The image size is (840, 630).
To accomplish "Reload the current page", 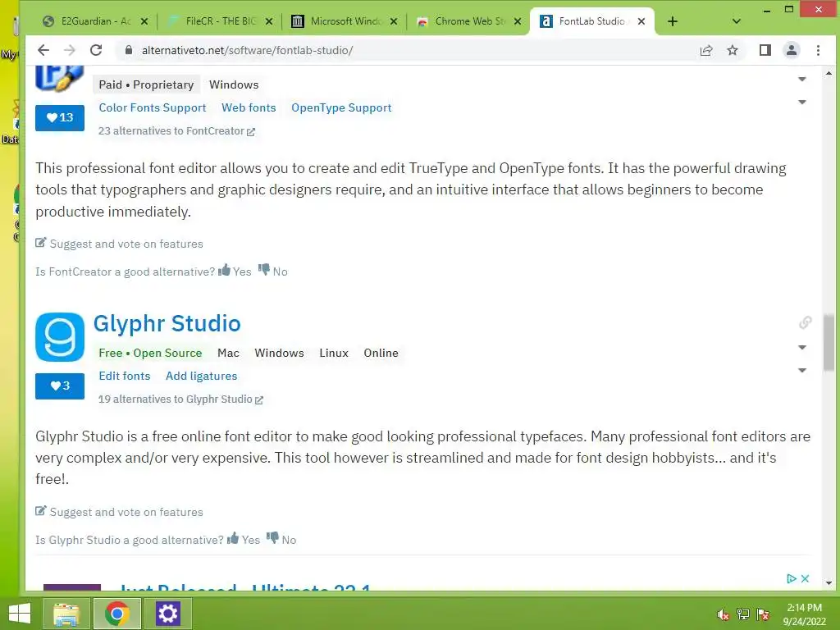I will [x=96, y=50].
